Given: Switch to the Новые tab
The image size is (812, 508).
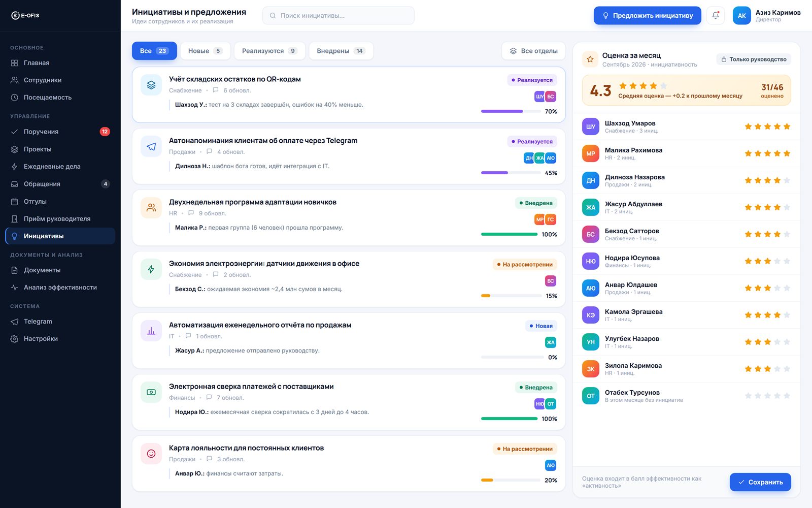Looking at the screenshot, I should (205, 51).
